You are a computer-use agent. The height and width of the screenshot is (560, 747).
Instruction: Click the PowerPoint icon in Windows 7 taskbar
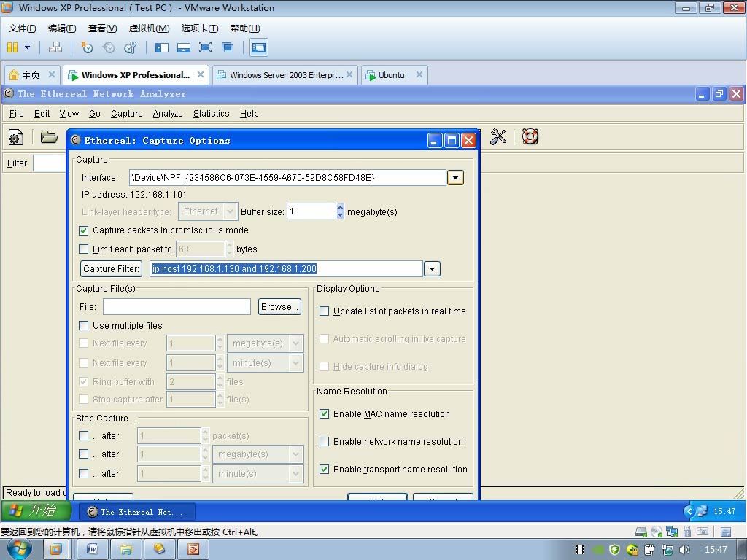(x=193, y=550)
